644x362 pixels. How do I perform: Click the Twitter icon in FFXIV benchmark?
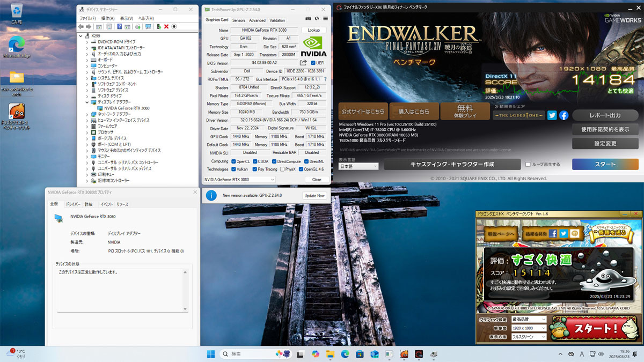(552, 115)
